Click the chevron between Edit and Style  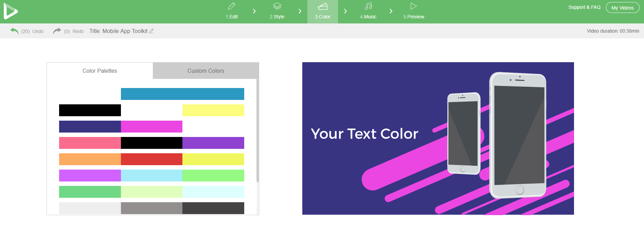click(x=254, y=11)
